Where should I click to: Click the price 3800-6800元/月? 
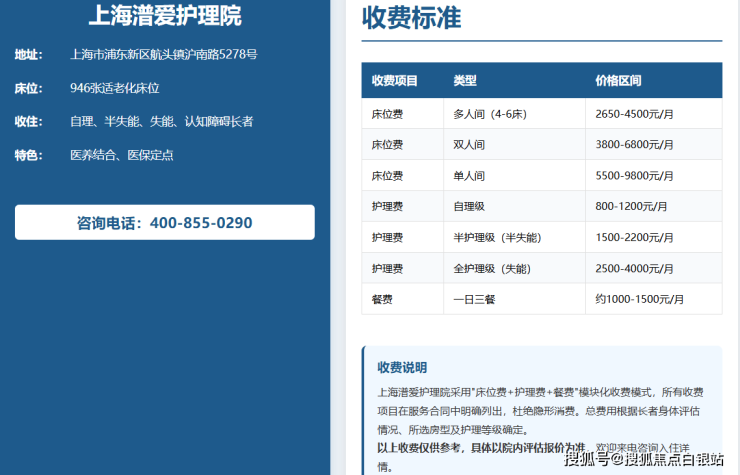point(634,145)
